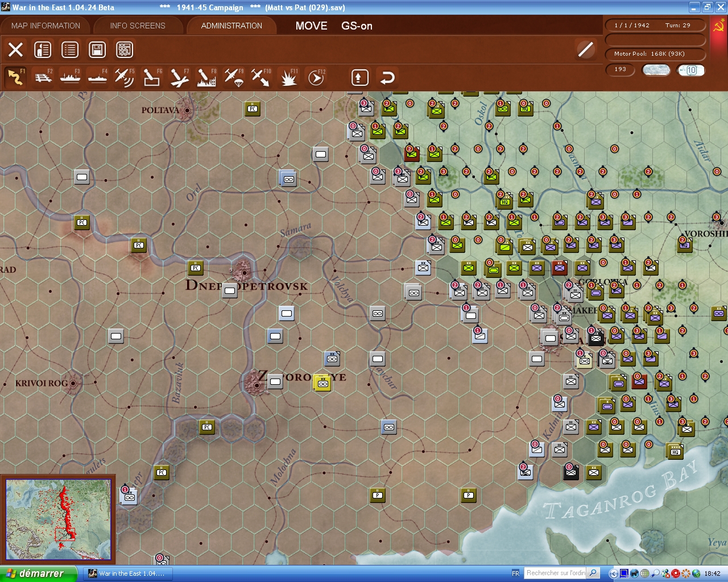Viewport: 728px width, 582px height.
Task: Click the 193 counter field
Action: 620,69
